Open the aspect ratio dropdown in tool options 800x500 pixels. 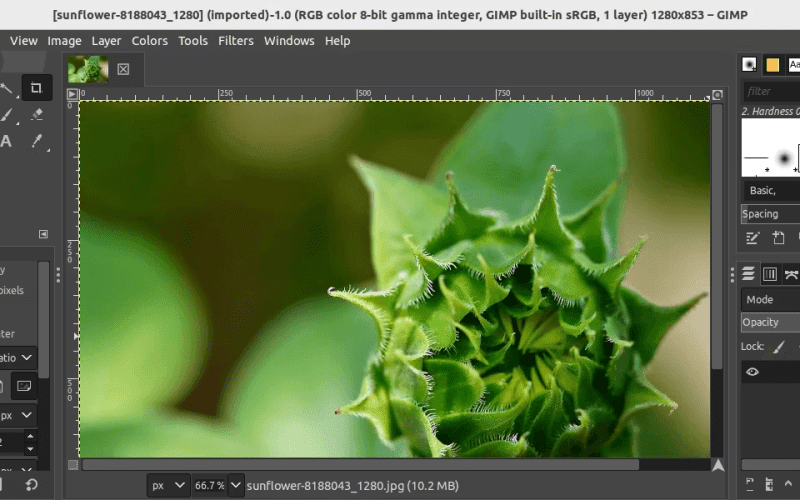pyautogui.click(x=17, y=358)
